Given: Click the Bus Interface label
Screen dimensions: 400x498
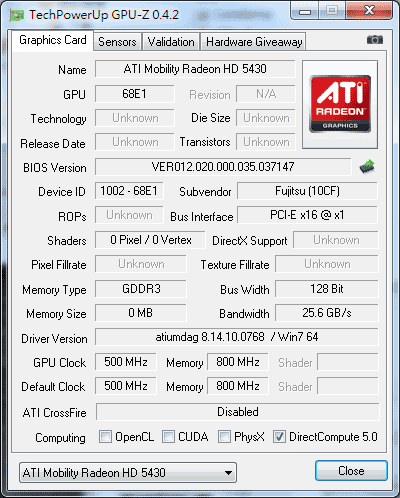Looking at the screenshot, I should coord(202,217).
